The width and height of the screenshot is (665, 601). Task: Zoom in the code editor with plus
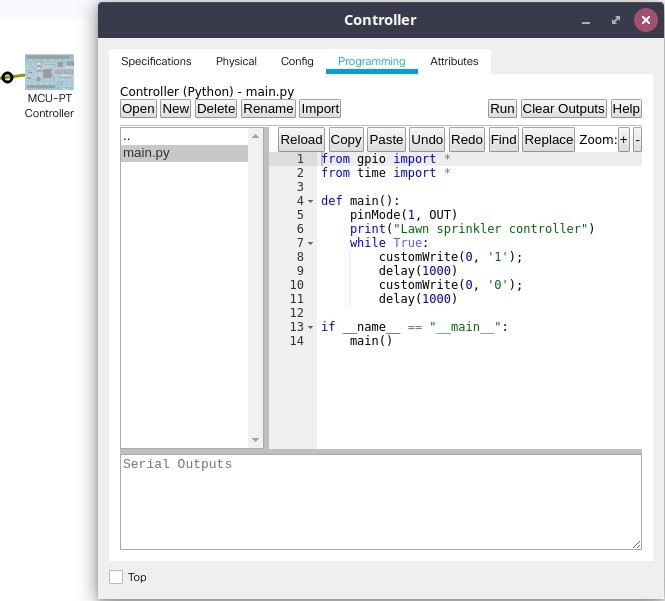click(623, 140)
